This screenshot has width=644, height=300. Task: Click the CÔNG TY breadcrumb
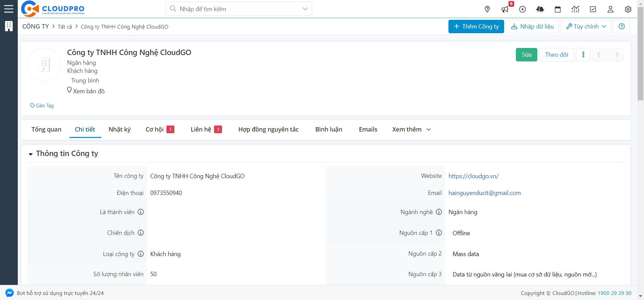36,27
